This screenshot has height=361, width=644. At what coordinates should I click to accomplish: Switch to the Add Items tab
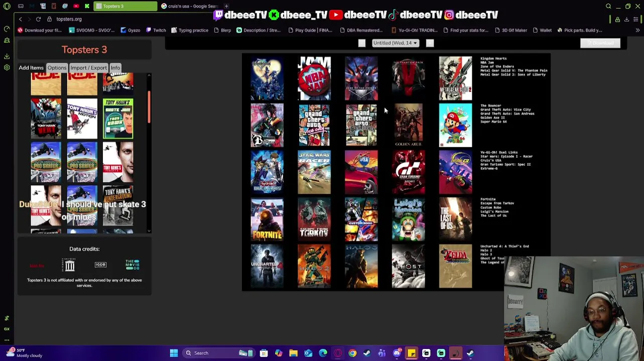(31, 68)
